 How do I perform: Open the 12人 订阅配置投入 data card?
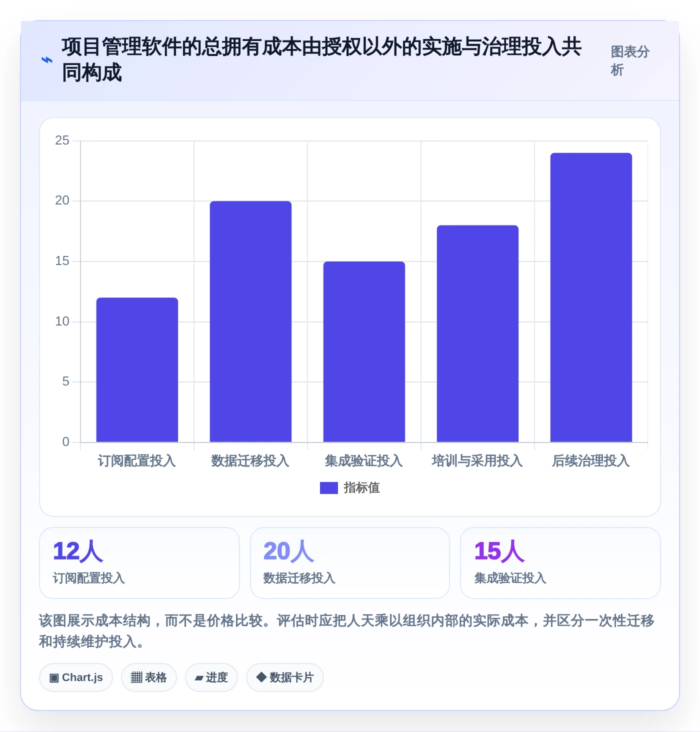tap(139, 563)
